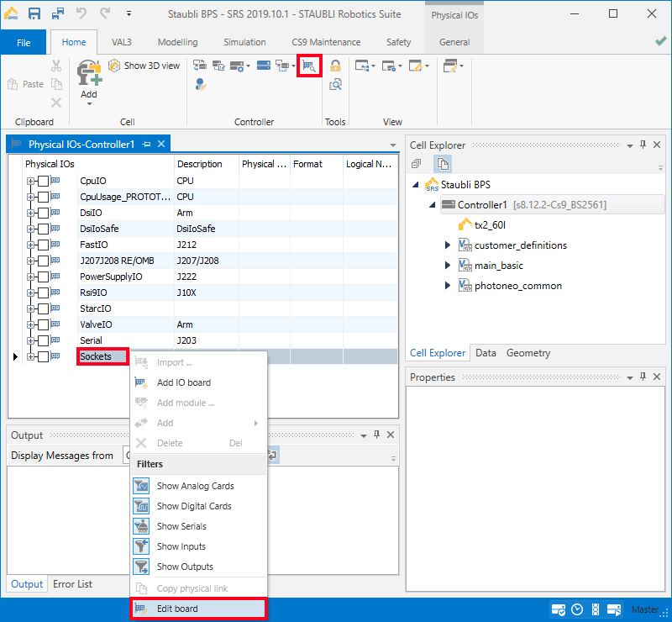Viewport: 672px width, 622px height.
Task: Close the Physical IOs-Controller1 document tab
Action: (161, 144)
